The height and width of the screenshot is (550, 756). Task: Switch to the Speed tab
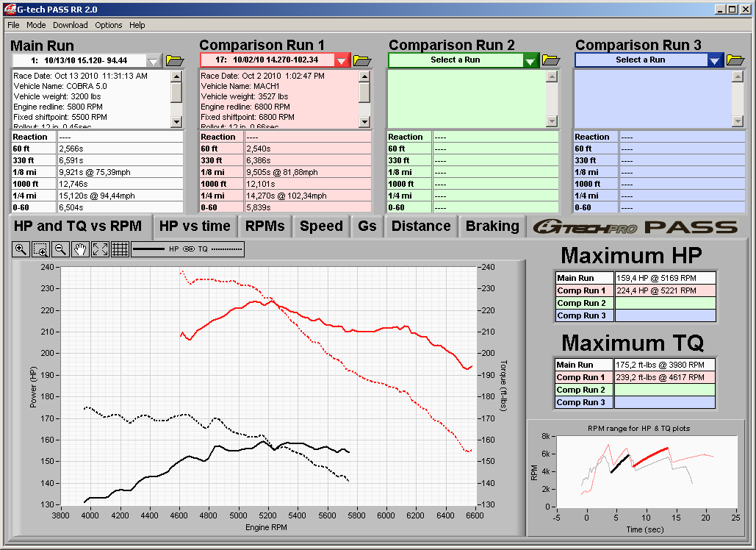point(321,226)
